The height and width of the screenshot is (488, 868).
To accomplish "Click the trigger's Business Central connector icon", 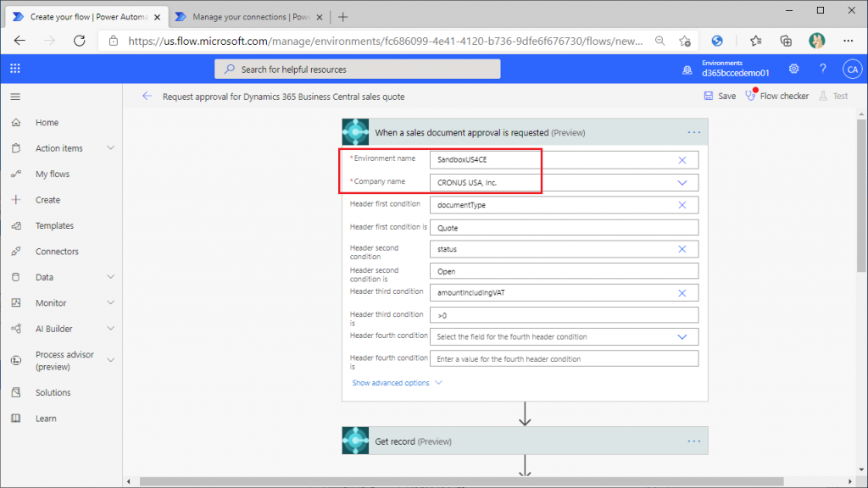I will click(355, 132).
